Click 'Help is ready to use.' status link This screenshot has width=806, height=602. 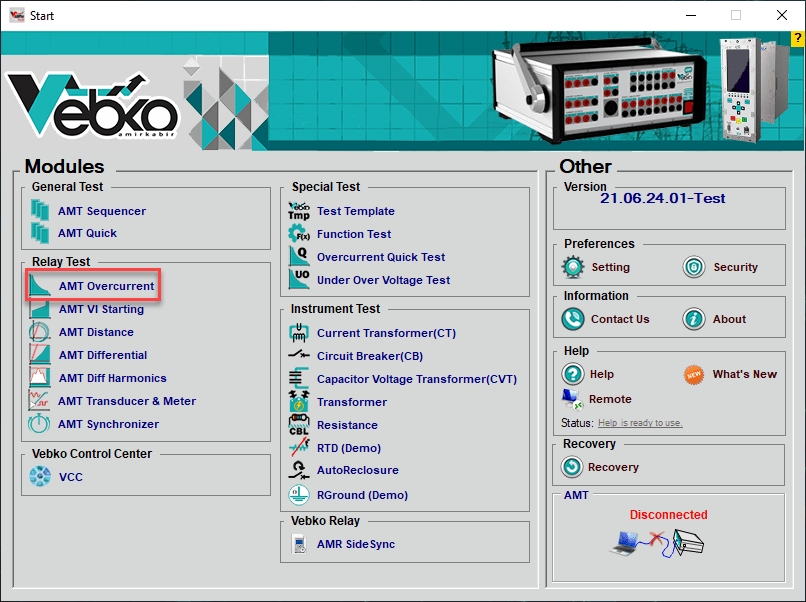[640, 423]
